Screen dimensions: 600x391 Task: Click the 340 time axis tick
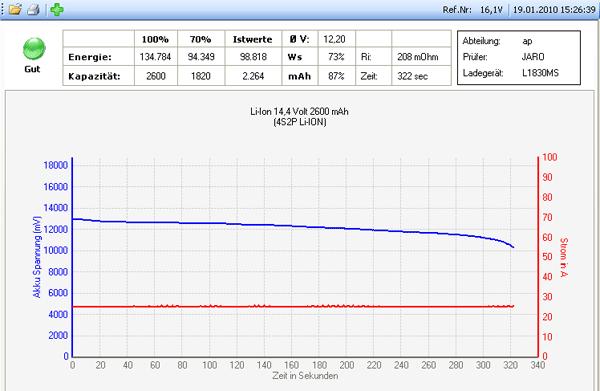pos(538,365)
